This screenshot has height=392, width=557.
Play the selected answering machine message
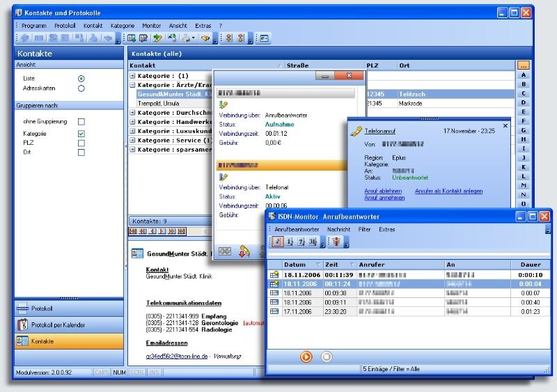click(306, 356)
